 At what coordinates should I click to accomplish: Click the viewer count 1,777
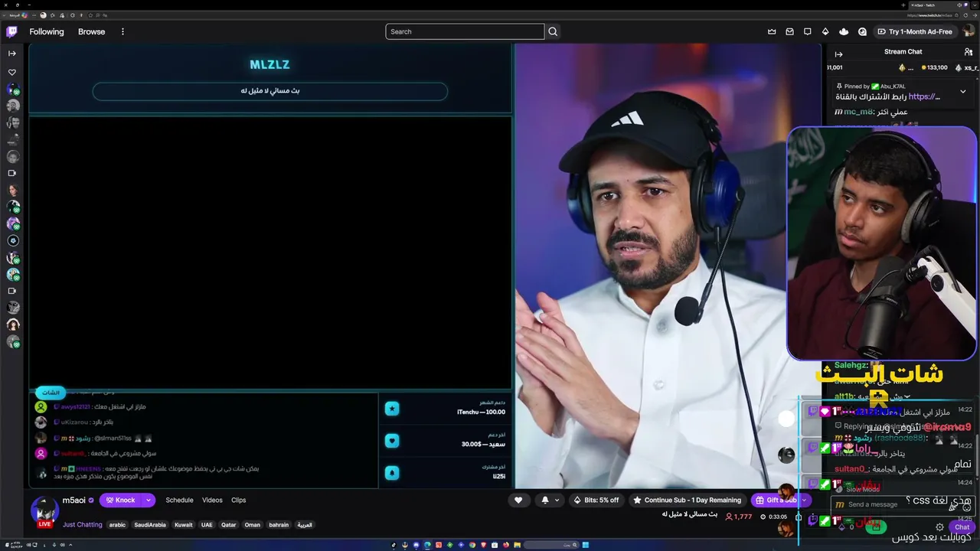point(739,517)
